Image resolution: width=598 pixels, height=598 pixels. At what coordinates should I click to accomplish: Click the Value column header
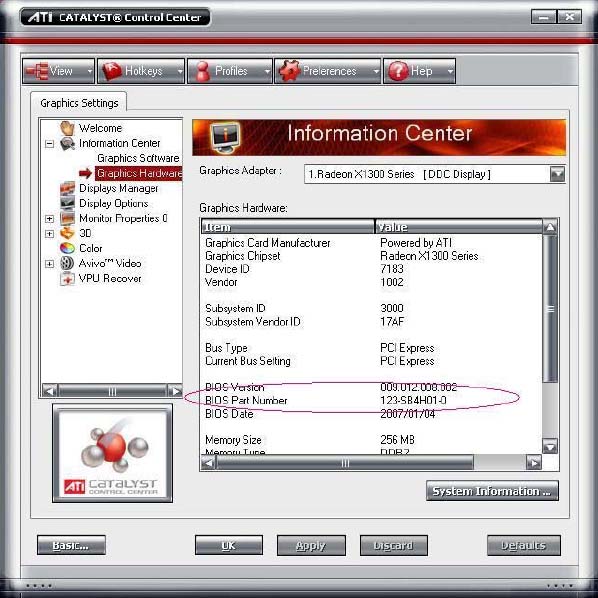pyautogui.click(x=458, y=227)
